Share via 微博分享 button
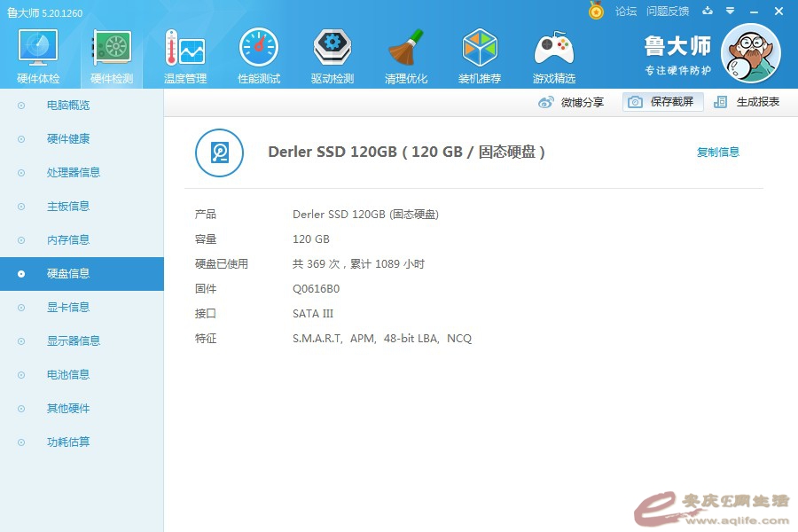The height and width of the screenshot is (532, 798). coord(572,102)
